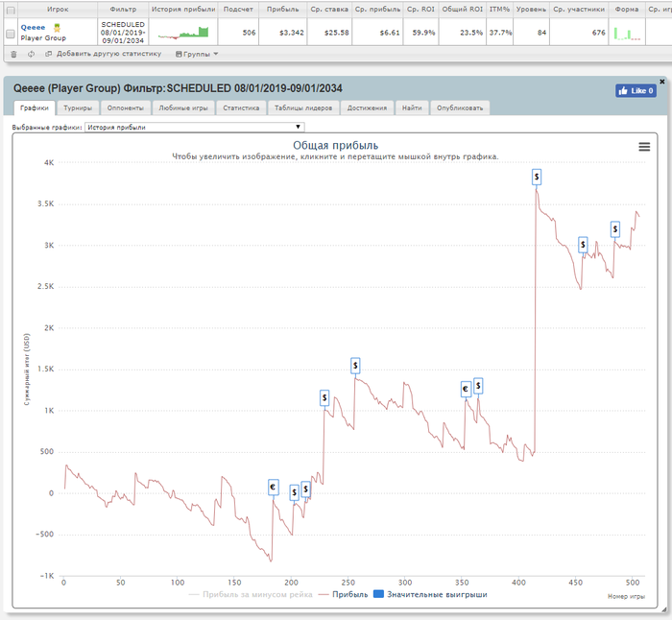This screenshot has height=620, width=672.
Task: Switch to the Оппоненты tab
Action: click(126, 108)
